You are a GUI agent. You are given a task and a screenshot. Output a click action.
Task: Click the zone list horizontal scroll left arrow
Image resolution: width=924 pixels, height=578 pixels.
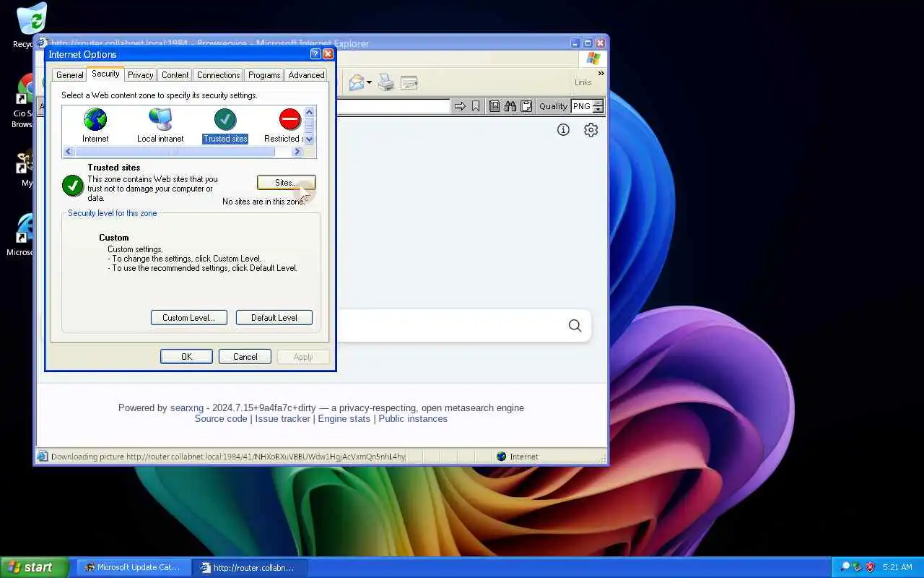pyautogui.click(x=69, y=152)
